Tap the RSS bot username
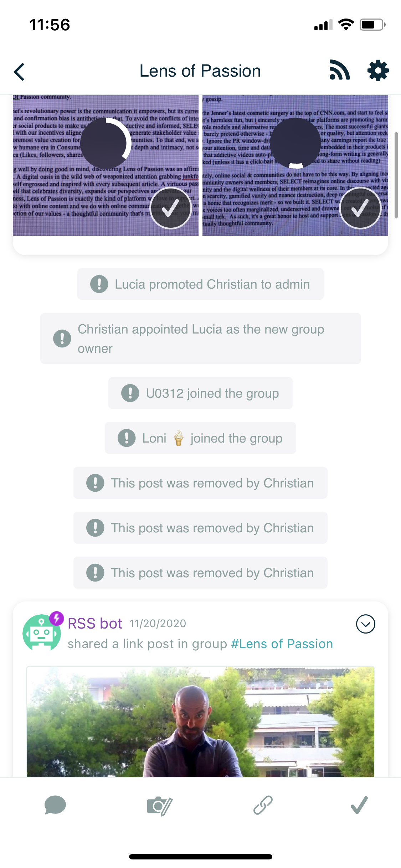The width and height of the screenshot is (401, 868). point(95,624)
